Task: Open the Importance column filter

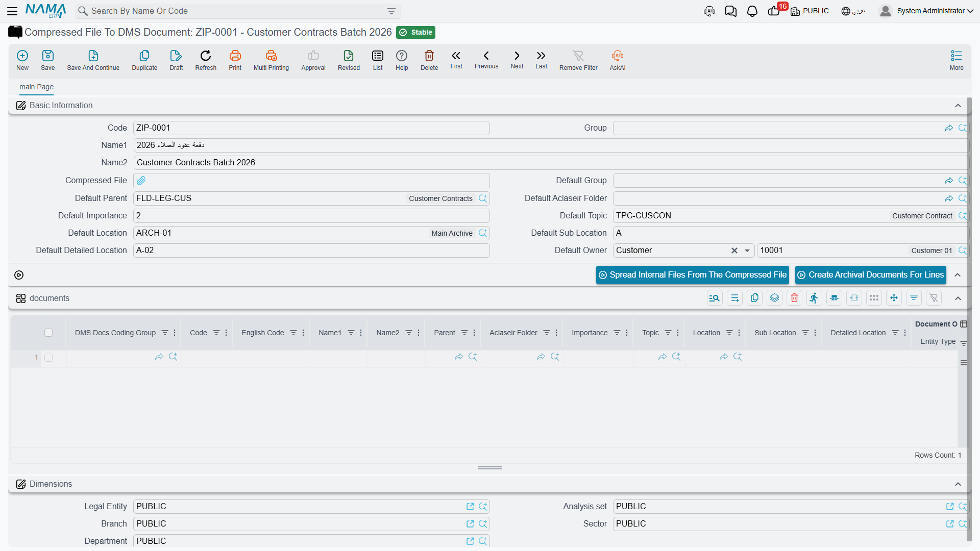Action: 617,333
